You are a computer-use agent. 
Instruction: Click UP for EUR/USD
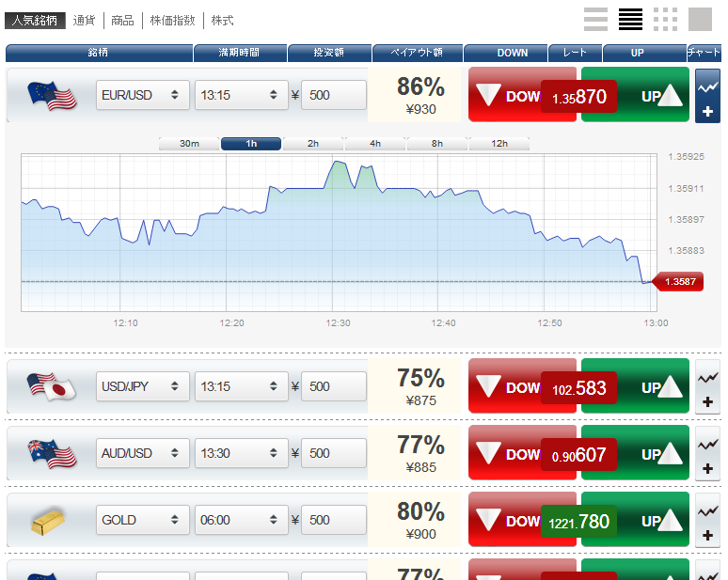pyautogui.click(x=654, y=95)
